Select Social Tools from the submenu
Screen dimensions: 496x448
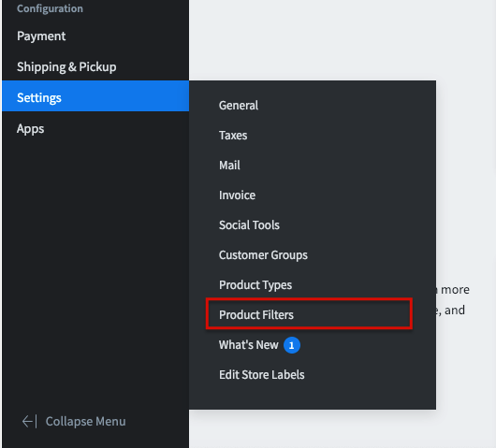pos(249,225)
